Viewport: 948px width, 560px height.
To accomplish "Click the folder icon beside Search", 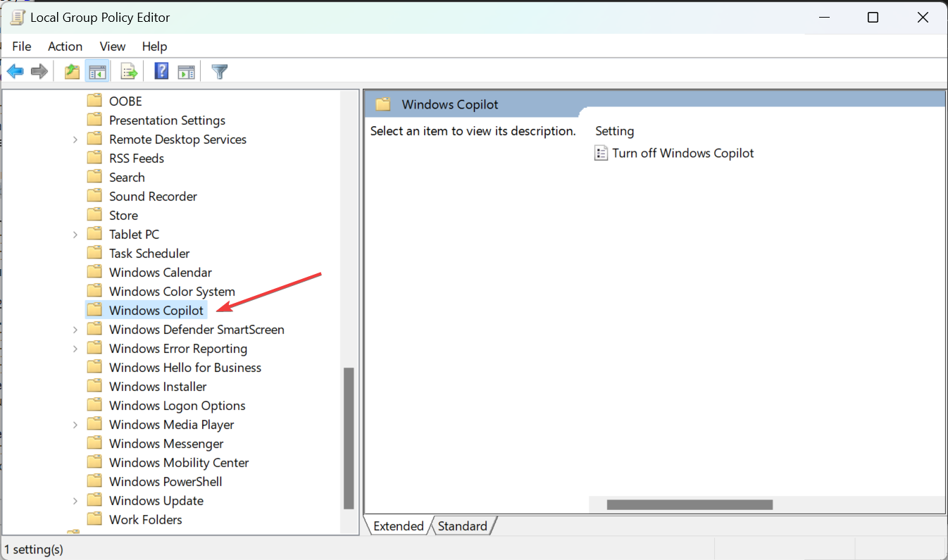I will (94, 177).
